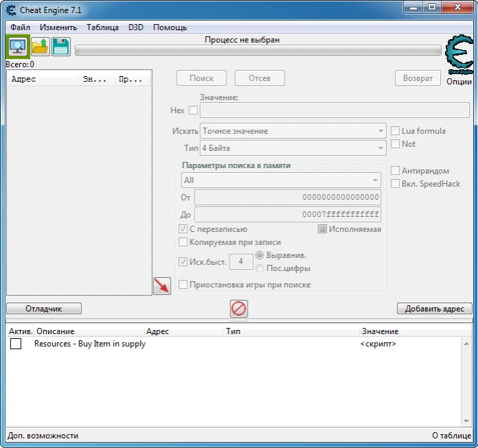Viewport: 478px width, 448px height.
Task: Open the process selection icon
Action: [x=17, y=47]
